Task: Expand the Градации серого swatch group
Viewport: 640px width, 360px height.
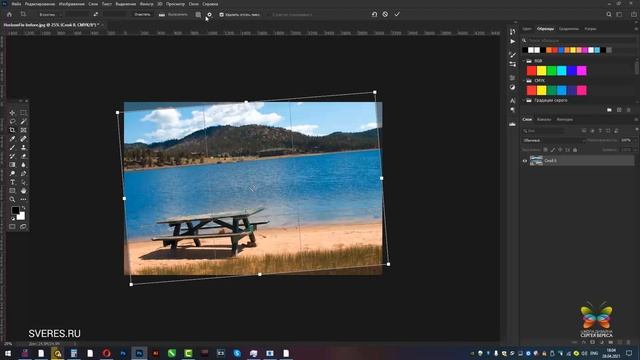Action: [524, 100]
